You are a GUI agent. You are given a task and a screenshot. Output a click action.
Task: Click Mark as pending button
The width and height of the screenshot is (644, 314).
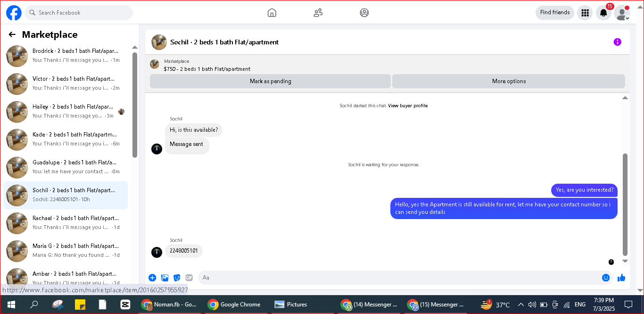[271, 81]
